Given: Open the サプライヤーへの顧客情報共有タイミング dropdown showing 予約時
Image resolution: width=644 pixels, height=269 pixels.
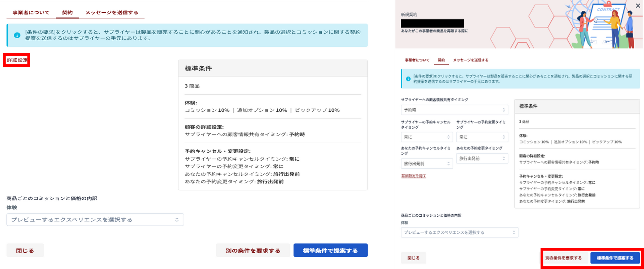Looking at the screenshot, I should coord(454,110).
